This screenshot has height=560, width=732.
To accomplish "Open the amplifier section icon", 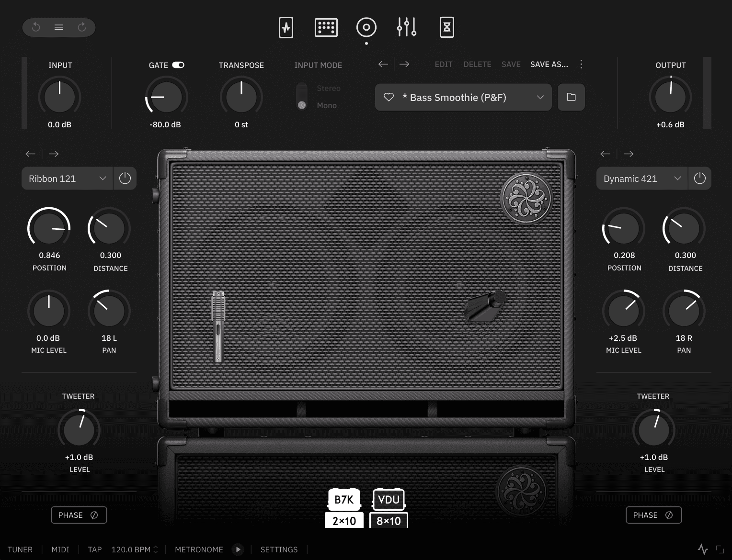I will [x=326, y=27].
